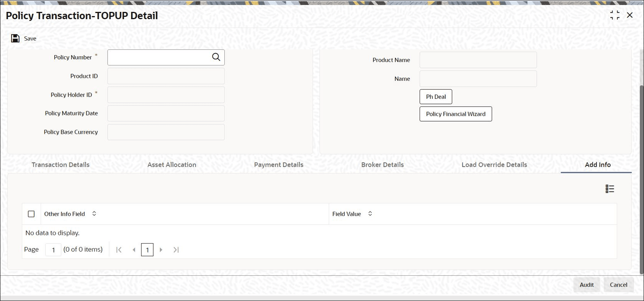Select the Payment Details tab
The width and height of the screenshot is (644, 301).
pos(279,165)
